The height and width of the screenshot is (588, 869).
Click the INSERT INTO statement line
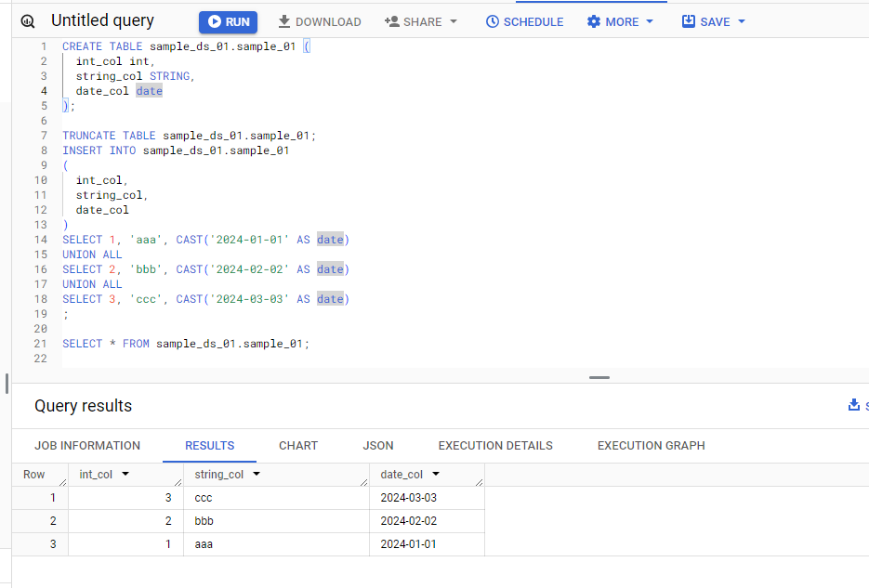176,150
